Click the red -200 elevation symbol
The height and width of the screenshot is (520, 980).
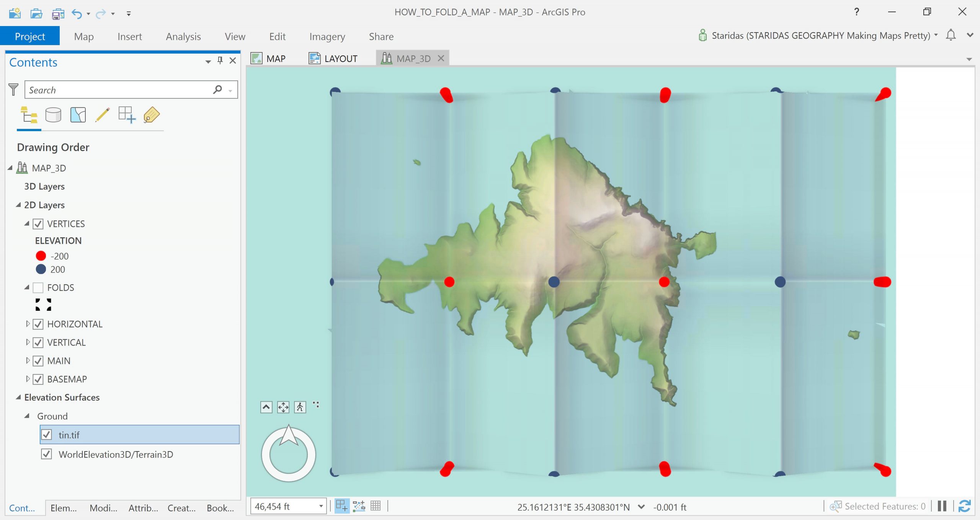click(x=41, y=256)
